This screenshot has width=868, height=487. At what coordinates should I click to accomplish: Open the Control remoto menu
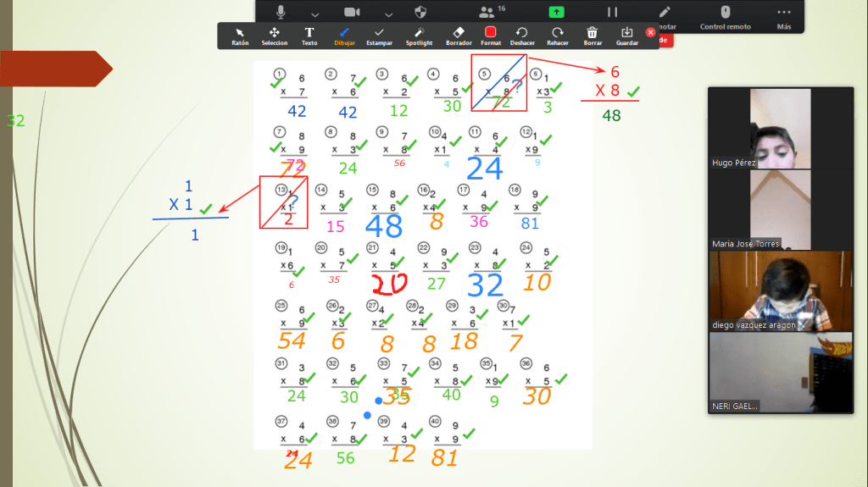725,16
